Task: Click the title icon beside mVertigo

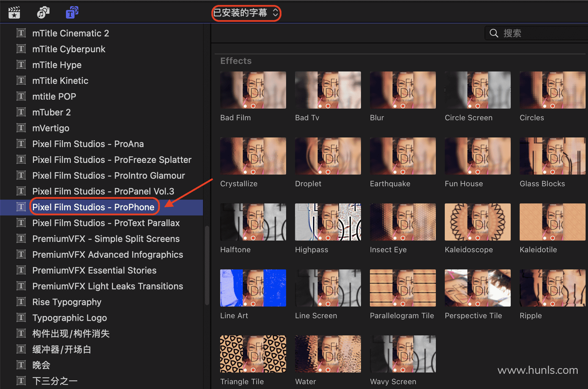Action: pos(21,128)
